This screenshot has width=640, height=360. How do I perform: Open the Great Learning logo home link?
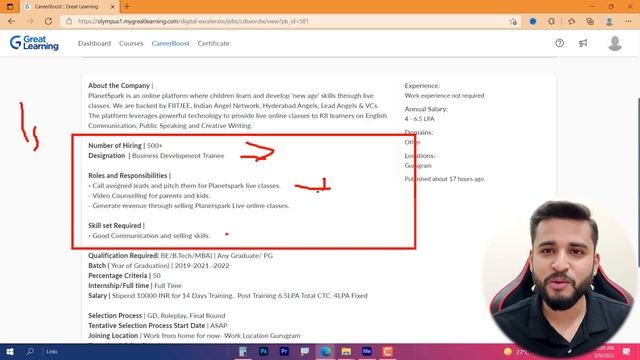[34, 43]
